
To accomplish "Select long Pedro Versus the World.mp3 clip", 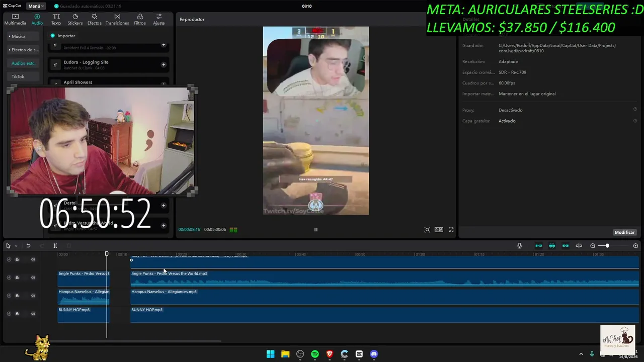I will tap(384, 278).
